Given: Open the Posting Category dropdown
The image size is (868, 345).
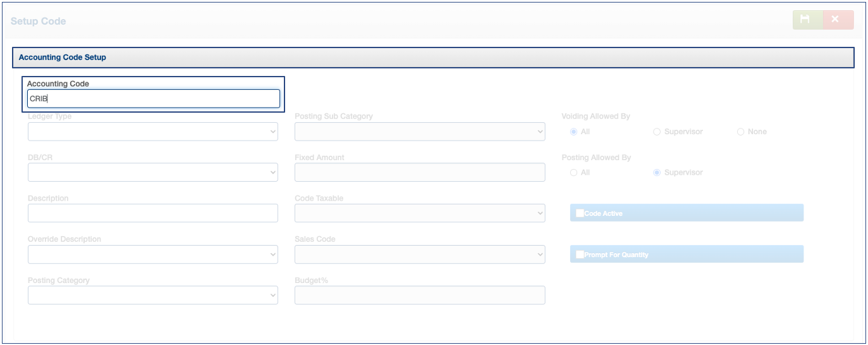Looking at the screenshot, I should pos(152,296).
